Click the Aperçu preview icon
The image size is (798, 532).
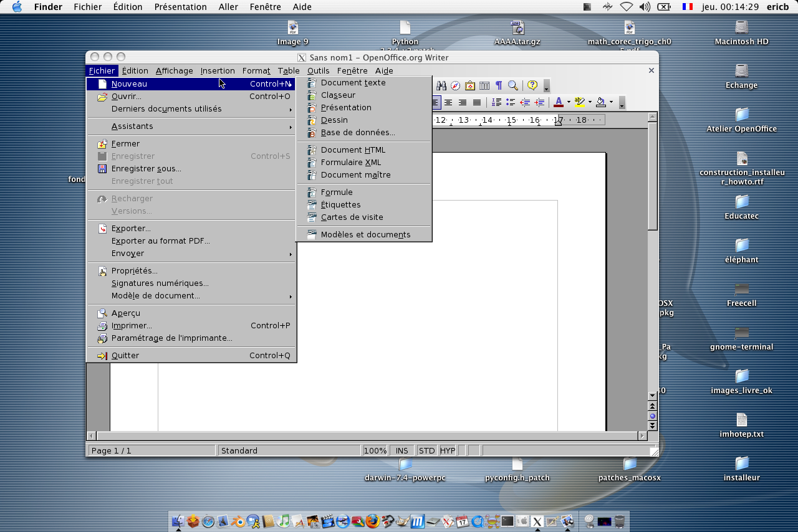[x=102, y=313]
